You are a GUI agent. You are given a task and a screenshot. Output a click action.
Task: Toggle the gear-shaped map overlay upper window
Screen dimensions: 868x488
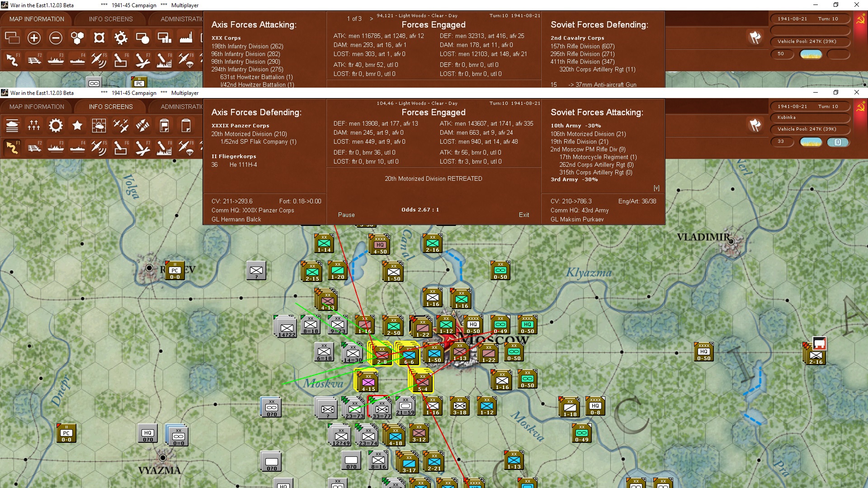(121, 38)
